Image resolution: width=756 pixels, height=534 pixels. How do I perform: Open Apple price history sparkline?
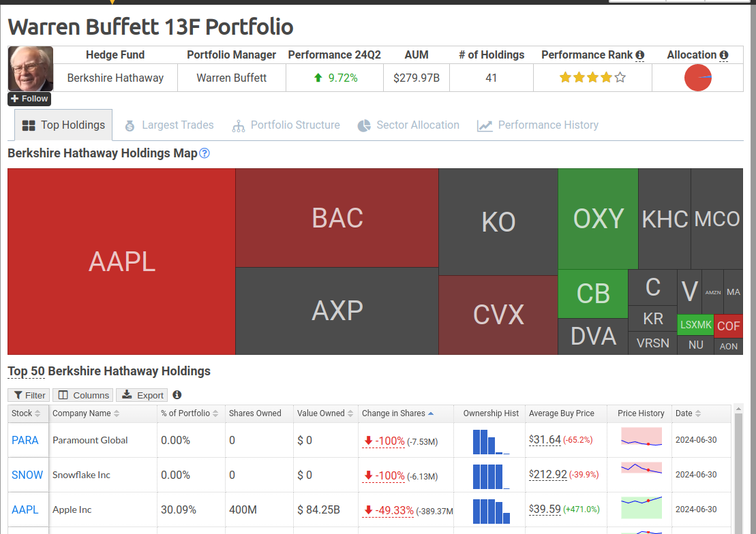[641, 507]
